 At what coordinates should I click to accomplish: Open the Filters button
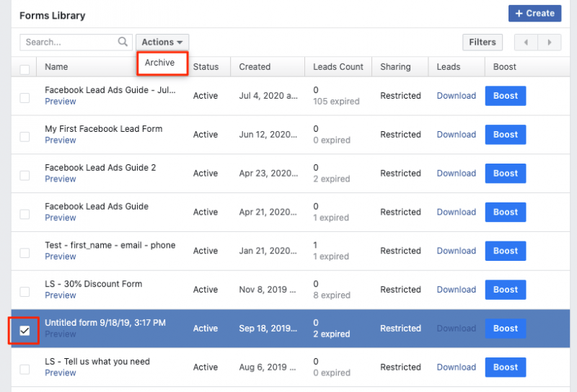(x=483, y=43)
